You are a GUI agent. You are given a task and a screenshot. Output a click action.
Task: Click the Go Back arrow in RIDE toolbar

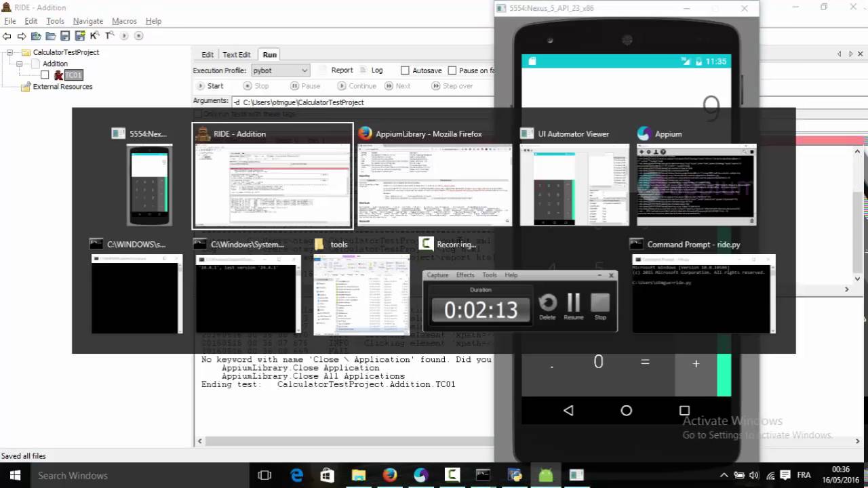(7, 36)
